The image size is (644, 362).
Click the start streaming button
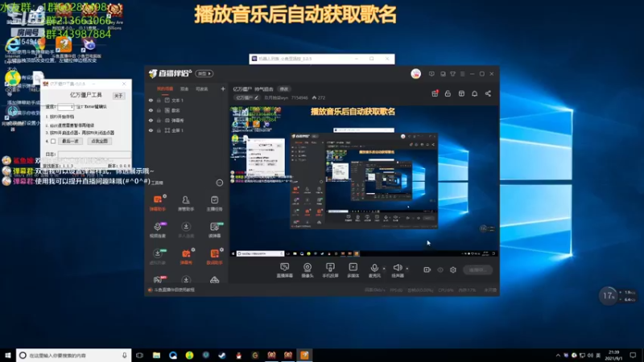click(x=477, y=269)
